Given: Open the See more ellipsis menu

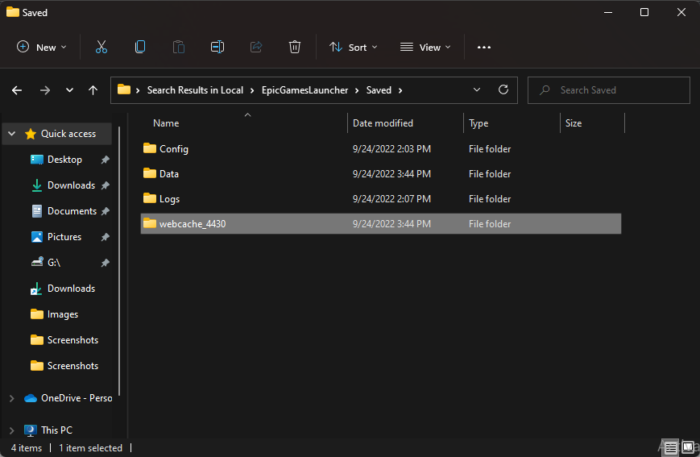Looking at the screenshot, I should coord(484,47).
